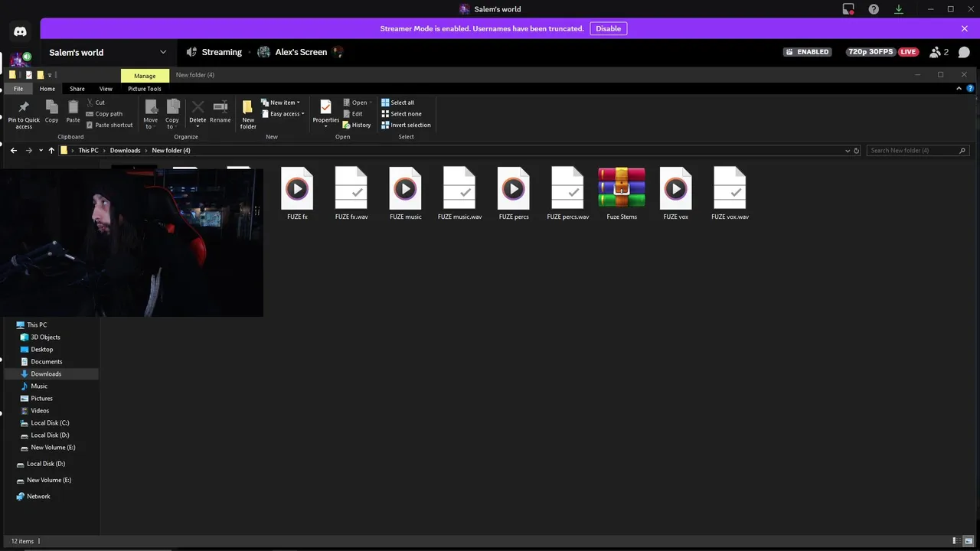Click Copy path in the ribbon

[x=104, y=114]
